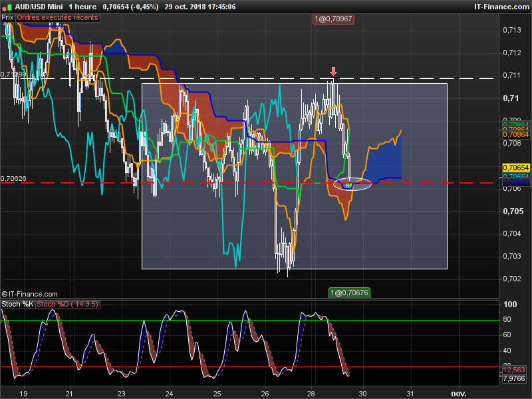This screenshot has height=399, width=532.
Task: Select the 'Prix' indicator label
Action: point(7,18)
